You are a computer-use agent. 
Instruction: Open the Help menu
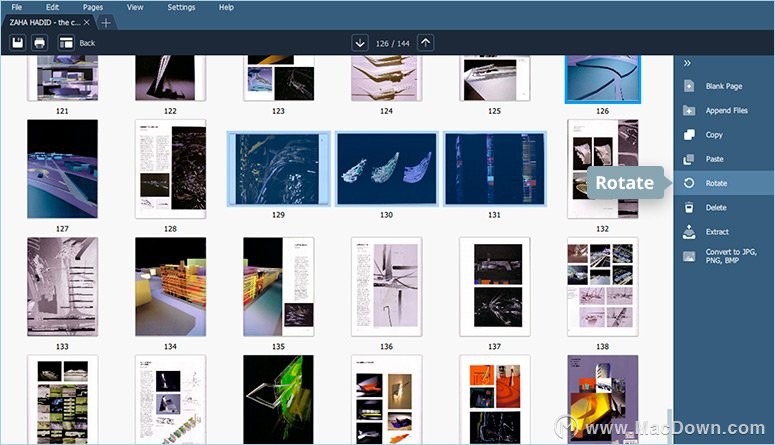tap(226, 7)
